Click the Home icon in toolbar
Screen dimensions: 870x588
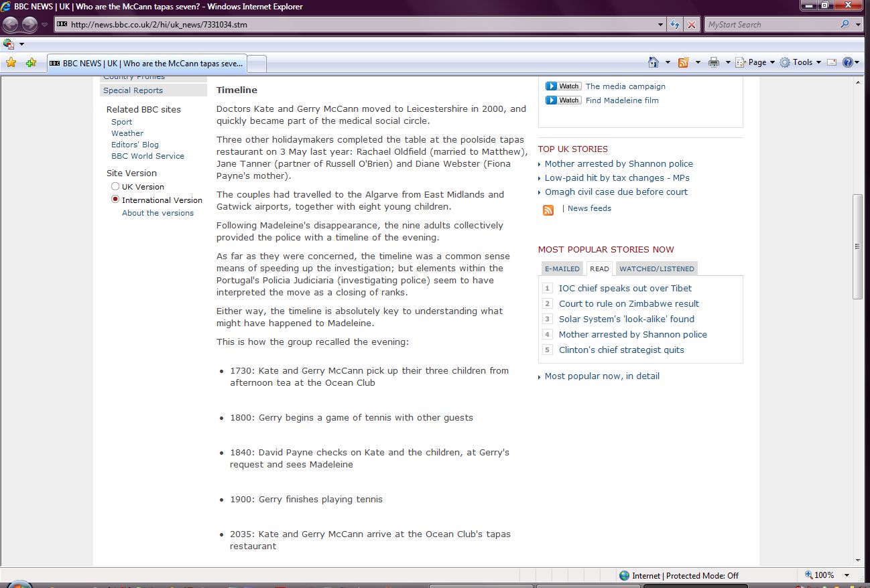click(654, 62)
